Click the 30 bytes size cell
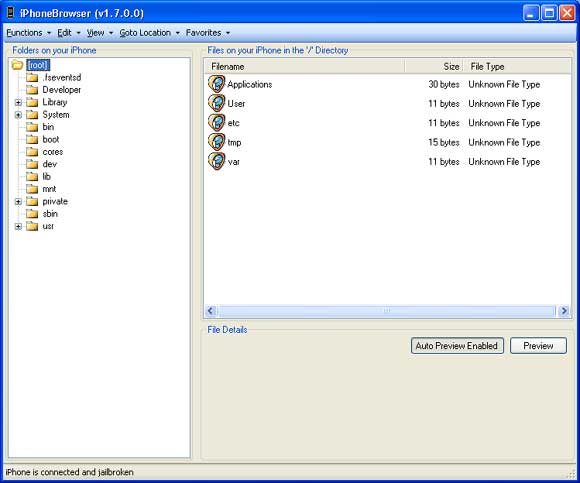The width and height of the screenshot is (580, 483). pos(444,84)
